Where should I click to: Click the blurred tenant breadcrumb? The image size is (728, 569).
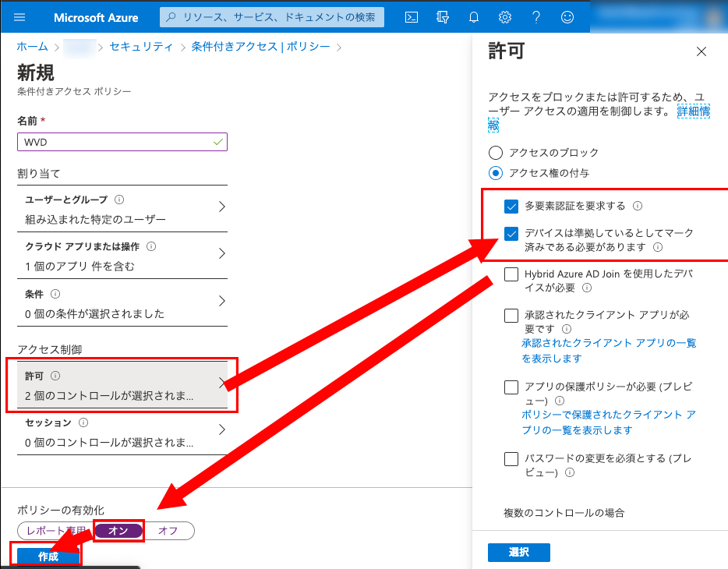point(80,47)
